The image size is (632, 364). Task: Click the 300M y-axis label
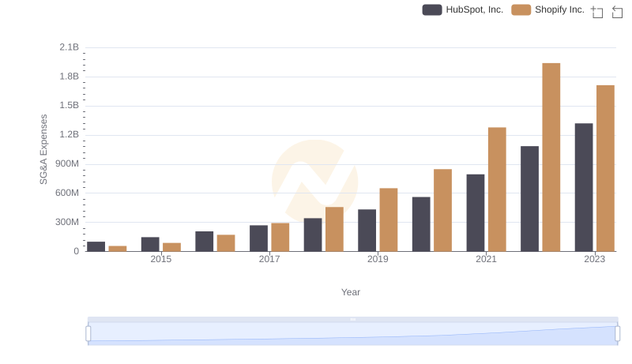point(67,222)
